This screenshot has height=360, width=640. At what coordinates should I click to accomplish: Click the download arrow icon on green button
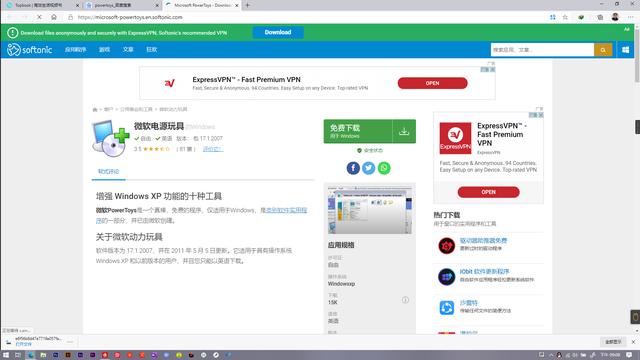click(x=404, y=131)
